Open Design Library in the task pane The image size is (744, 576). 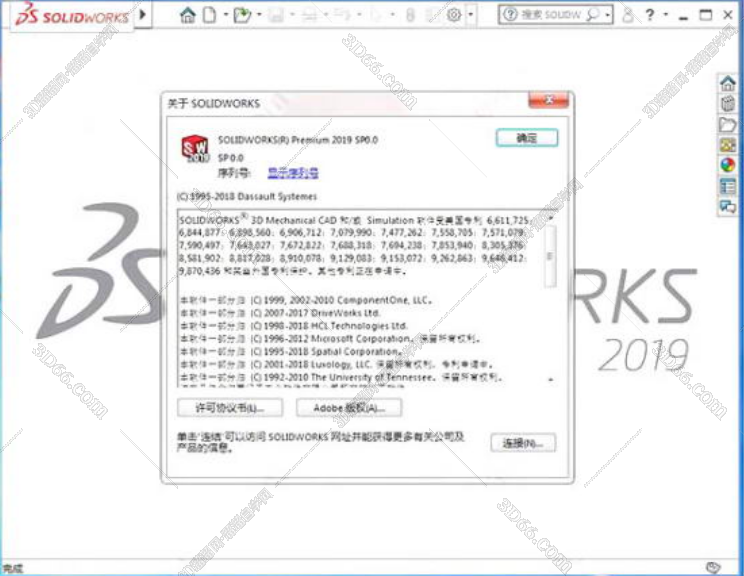click(x=728, y=104)
